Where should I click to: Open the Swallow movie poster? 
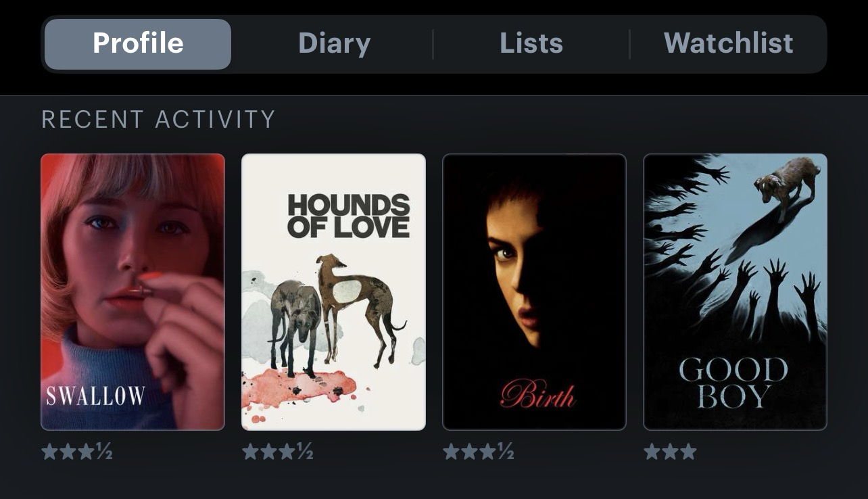[x=132, y=292]
